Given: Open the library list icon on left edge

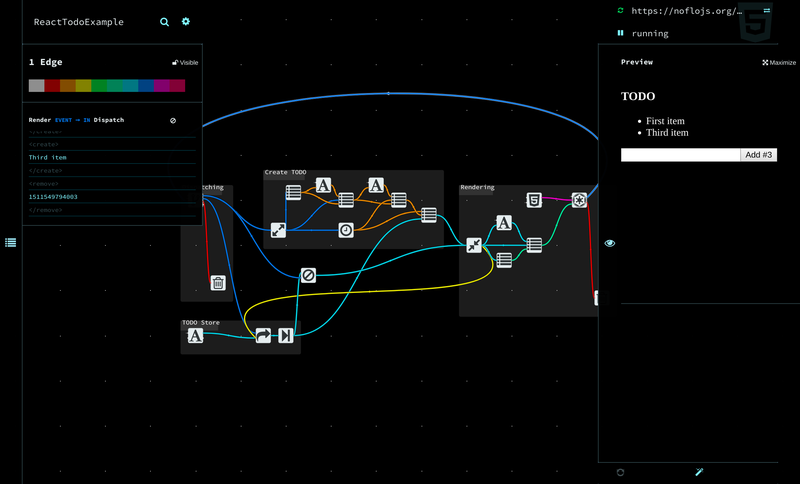Looking at the screenshot, I should click(x=11, y=243).
